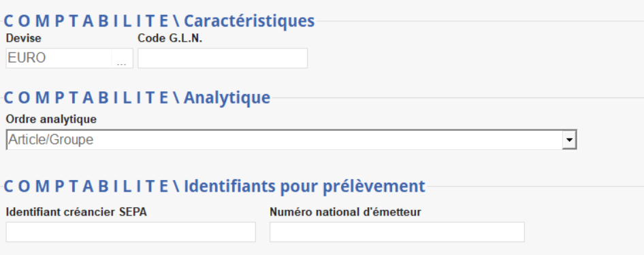
Task: Focus the Numéro national d'émetteur field
Action: pos(397,232)
